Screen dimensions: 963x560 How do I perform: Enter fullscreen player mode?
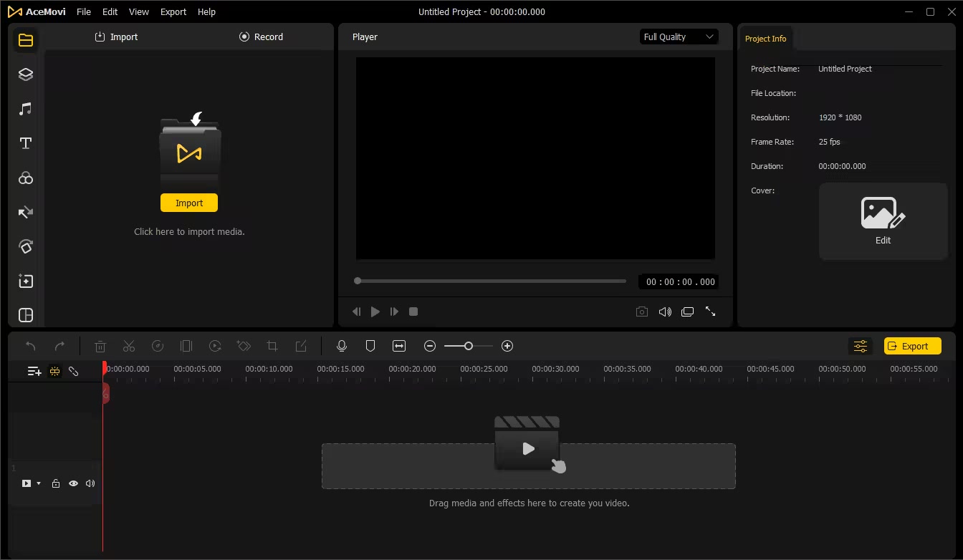[x=710, y=312]
